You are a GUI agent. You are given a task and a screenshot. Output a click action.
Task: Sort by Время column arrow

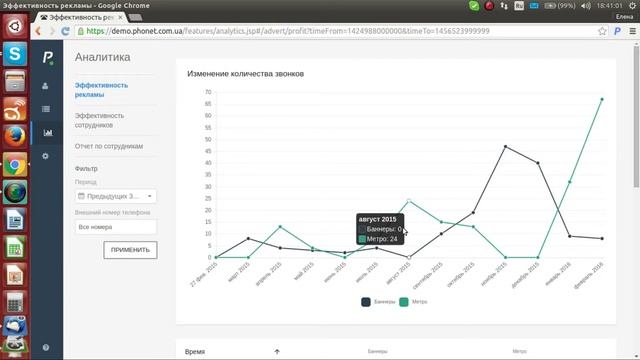(277, 351)
